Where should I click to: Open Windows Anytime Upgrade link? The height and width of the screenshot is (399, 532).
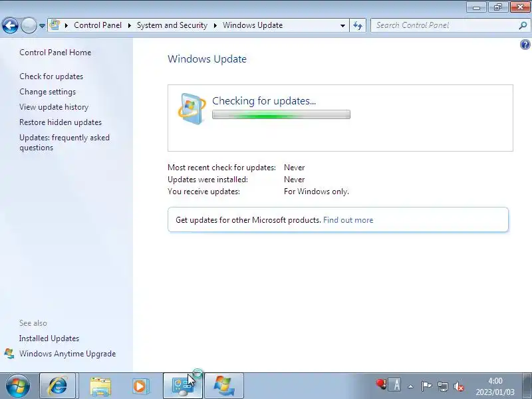(x=68, y=354)
